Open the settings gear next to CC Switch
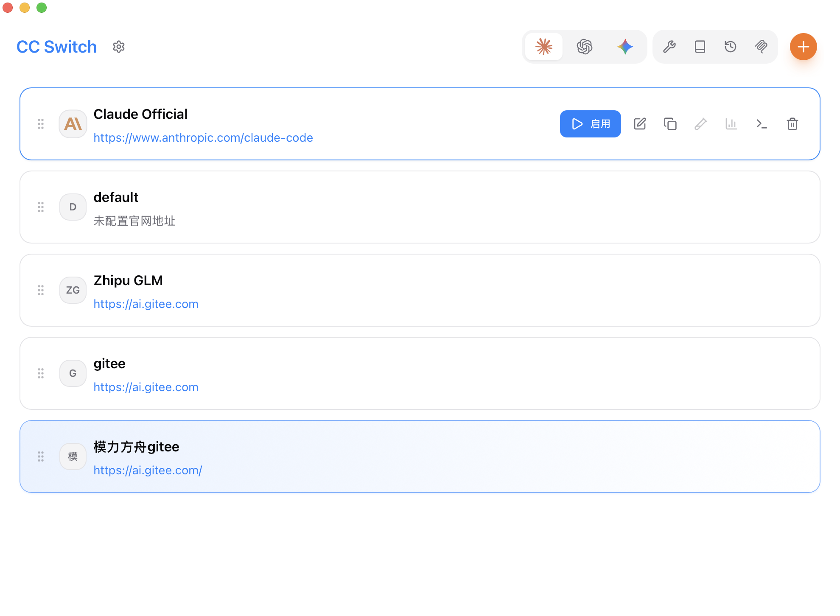The image size is (840, 616). (119, 47)
